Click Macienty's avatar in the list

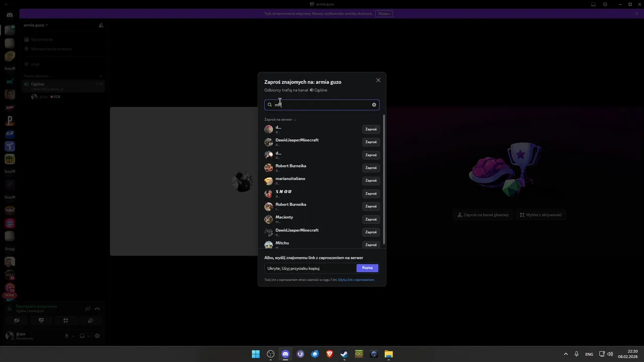tap(269, 219)
